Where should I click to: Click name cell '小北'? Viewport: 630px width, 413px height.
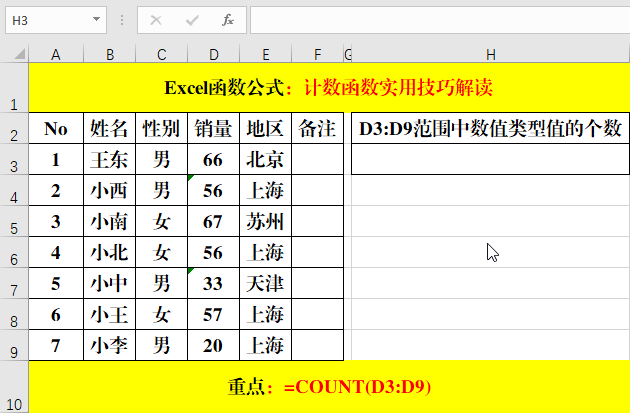110,252
